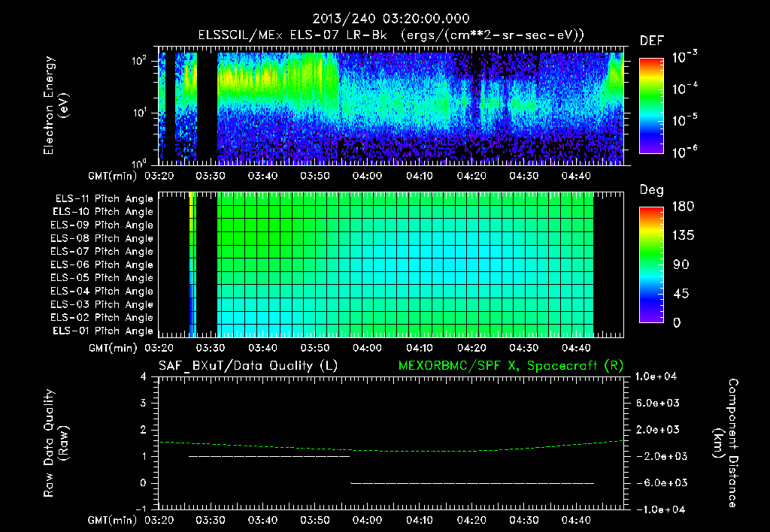Viewport: 770px width, 532px height.
Task: Click the DEF colorbar legend
Action: tap(651, 105)
